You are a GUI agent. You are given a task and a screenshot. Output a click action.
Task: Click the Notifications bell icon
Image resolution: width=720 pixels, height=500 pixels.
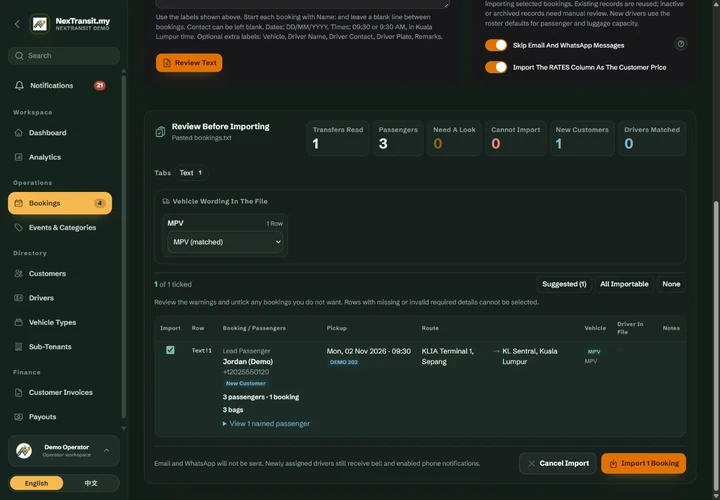pos(19,85)
